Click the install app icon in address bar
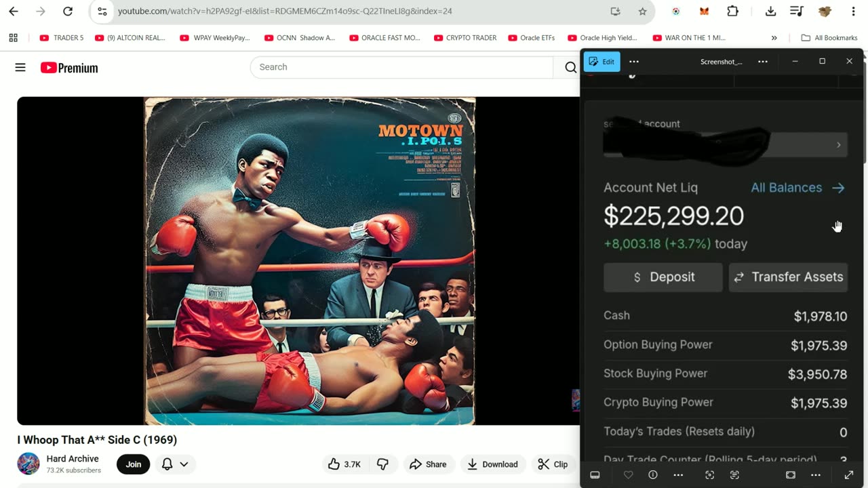The width and height of the screenshot is (868, 488). [x=615, y=12]
